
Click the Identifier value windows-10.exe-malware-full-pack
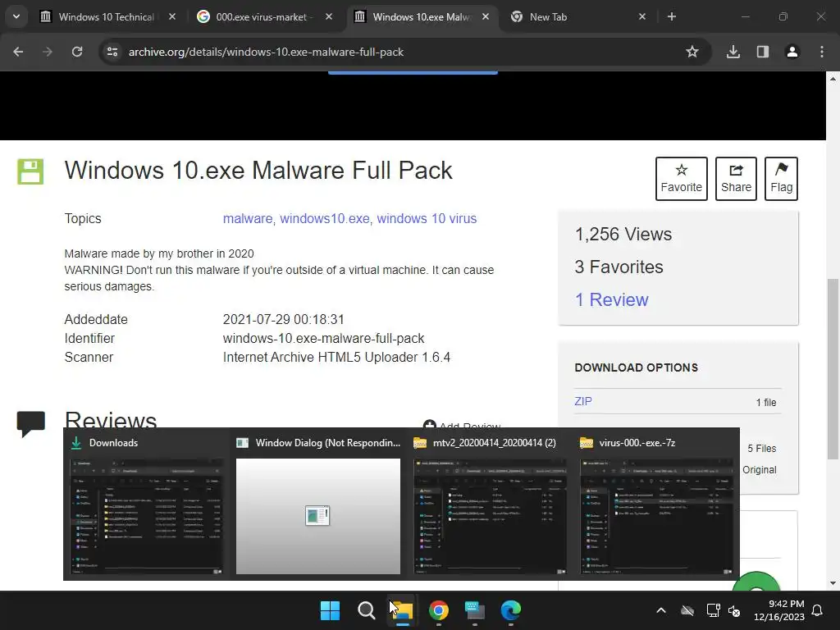coord(323,339)
